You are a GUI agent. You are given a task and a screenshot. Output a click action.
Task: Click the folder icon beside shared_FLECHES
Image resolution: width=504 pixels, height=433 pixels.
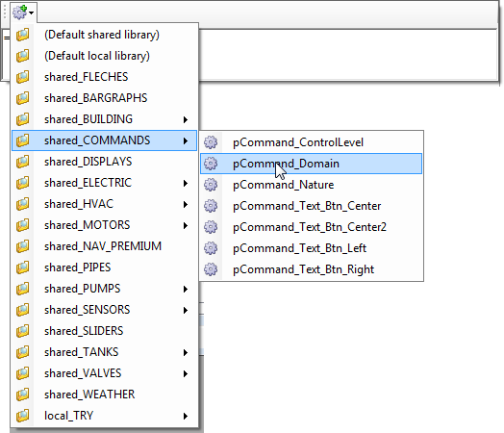click(23, 77)
